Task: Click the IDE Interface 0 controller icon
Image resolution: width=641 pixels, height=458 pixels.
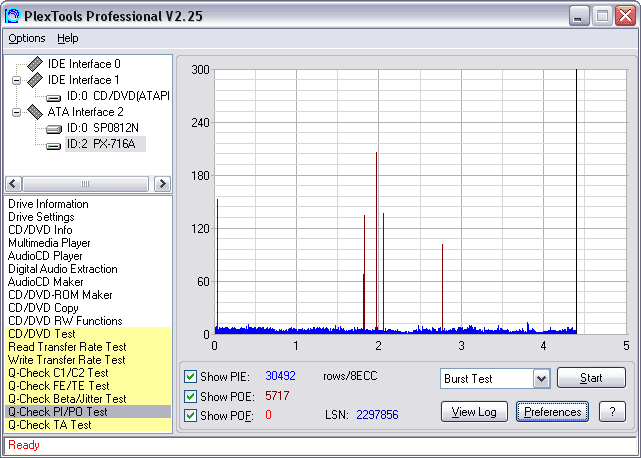Action: (x=35, y=64)
